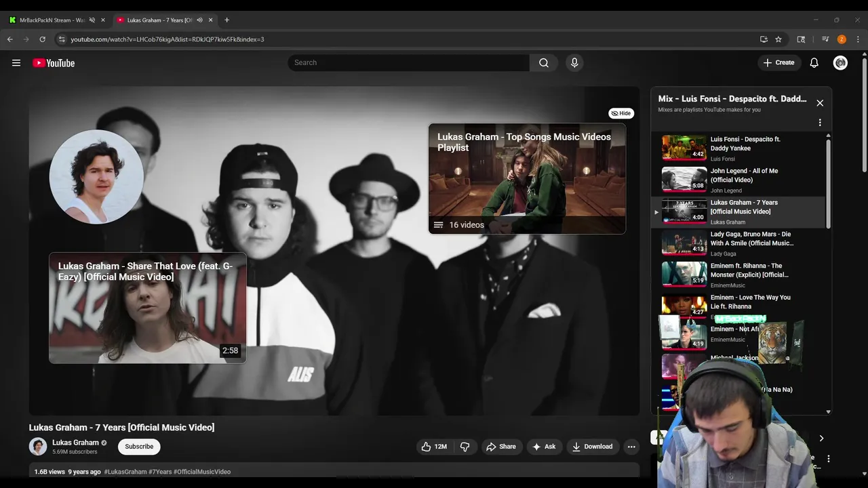The height and width of the screenshot is (488, 868).
Task: Subscribe to Lukas Graham channel
Action: (x=139, y=447)
